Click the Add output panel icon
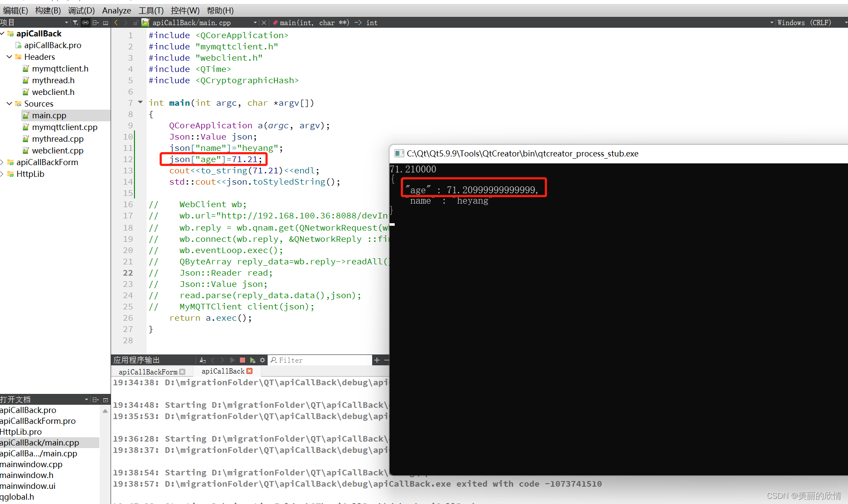The height and width of the screenshot is (504, 848). tap(377, 360)
